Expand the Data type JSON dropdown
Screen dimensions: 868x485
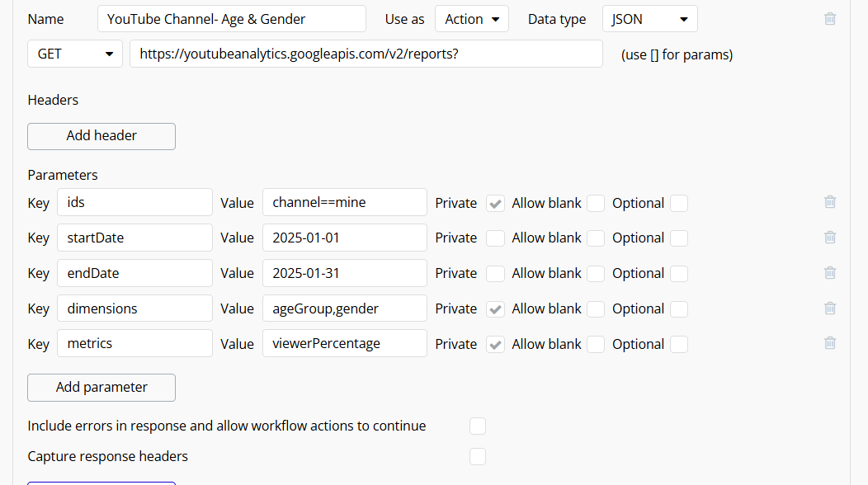pos(650,19)
